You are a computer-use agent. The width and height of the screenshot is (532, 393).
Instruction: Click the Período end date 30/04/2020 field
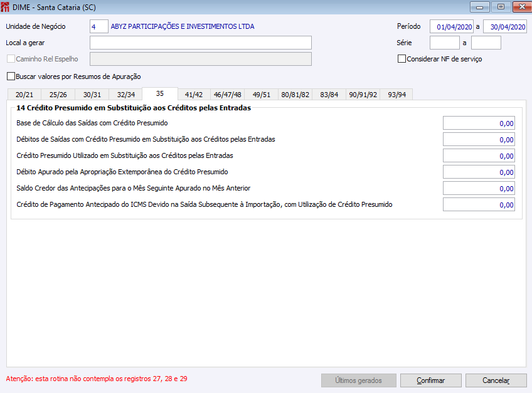505,26
